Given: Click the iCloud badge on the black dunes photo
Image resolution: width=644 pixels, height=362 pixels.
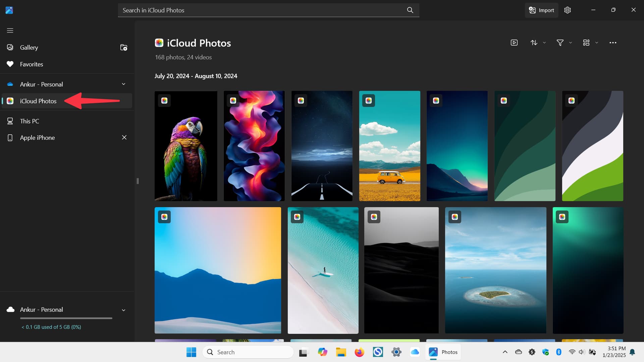Looking at the screenshot, I should (x=374, y=217).
